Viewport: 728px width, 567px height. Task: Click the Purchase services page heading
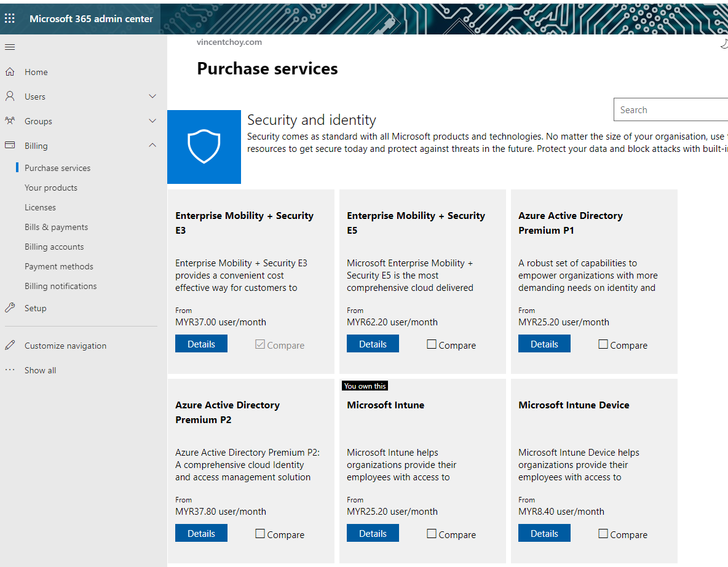pos(267,69)
